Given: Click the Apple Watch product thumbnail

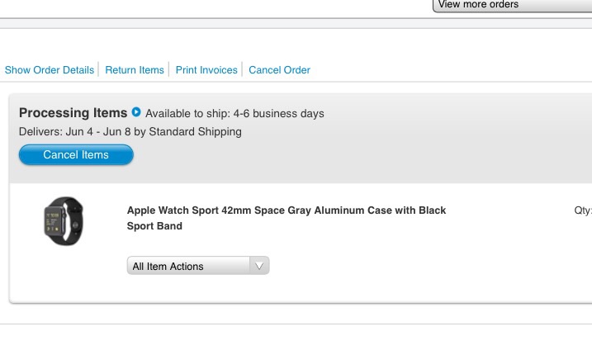Looking at the screenshot, I should click(x=64, y=221).
